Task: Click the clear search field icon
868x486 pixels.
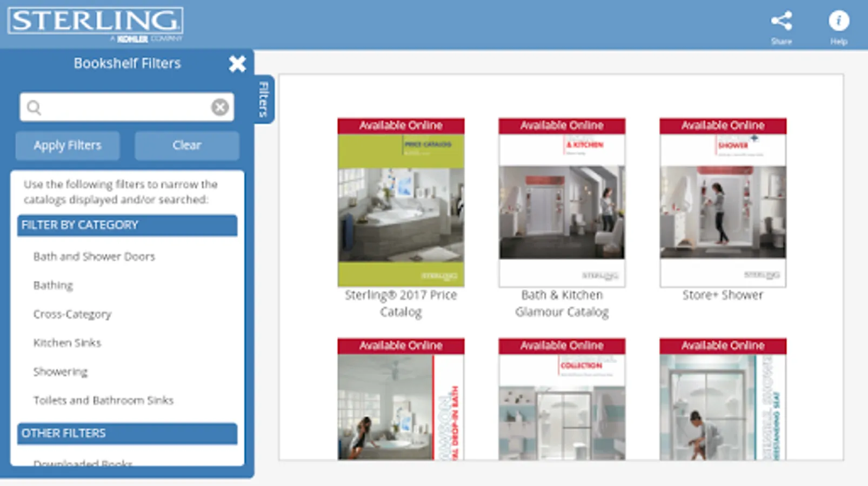Action: click(220, 107)
